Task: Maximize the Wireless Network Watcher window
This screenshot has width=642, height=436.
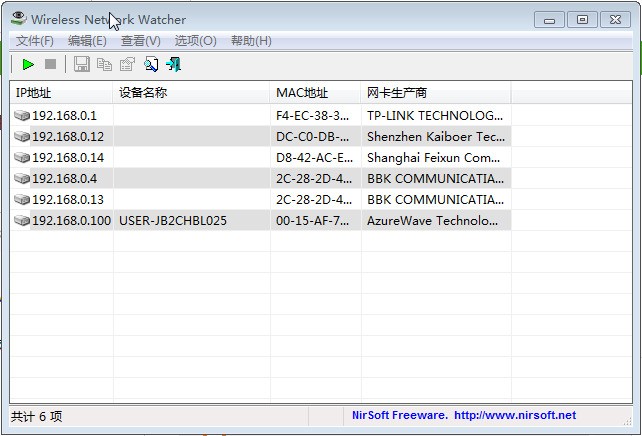Action: 582,20
